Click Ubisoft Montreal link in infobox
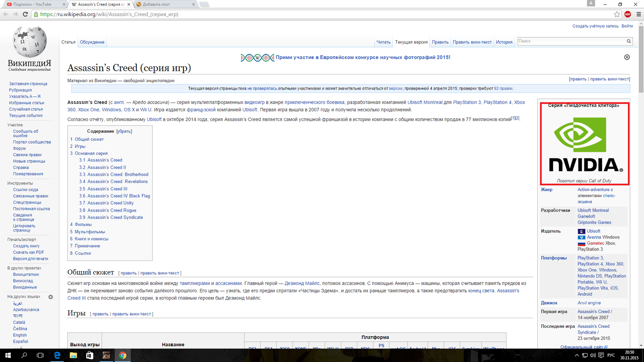The width and height of the screenshot is (644, 362). tap(593, 210)
